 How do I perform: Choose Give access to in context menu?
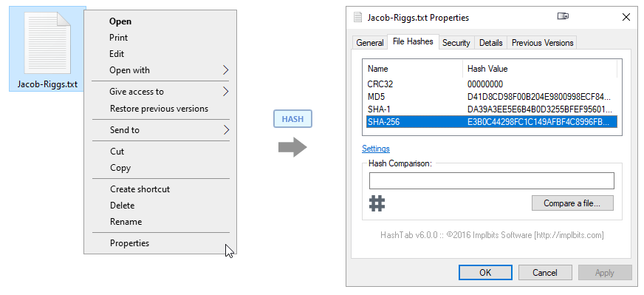coord(137,92)
